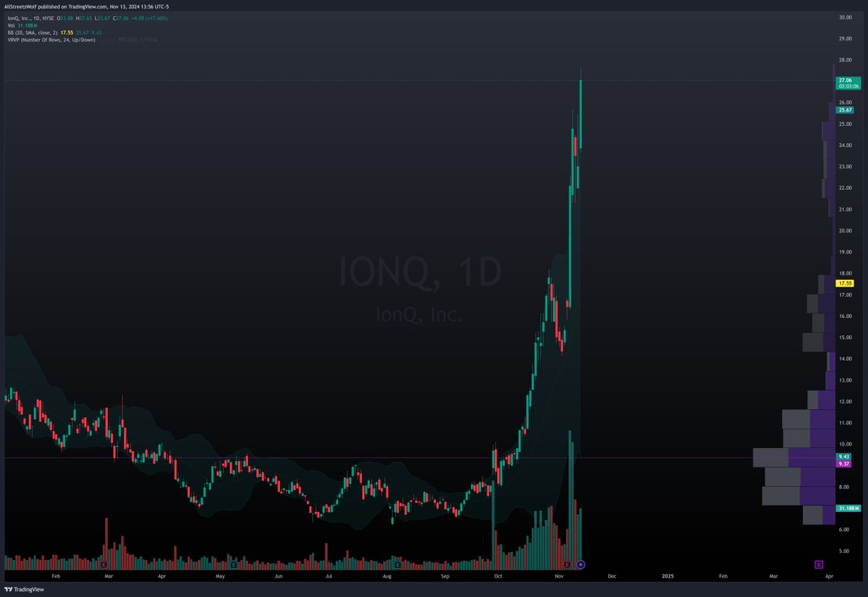
Task: Select the Vol 31.188M indicator legend
Action: click(22, 24)
